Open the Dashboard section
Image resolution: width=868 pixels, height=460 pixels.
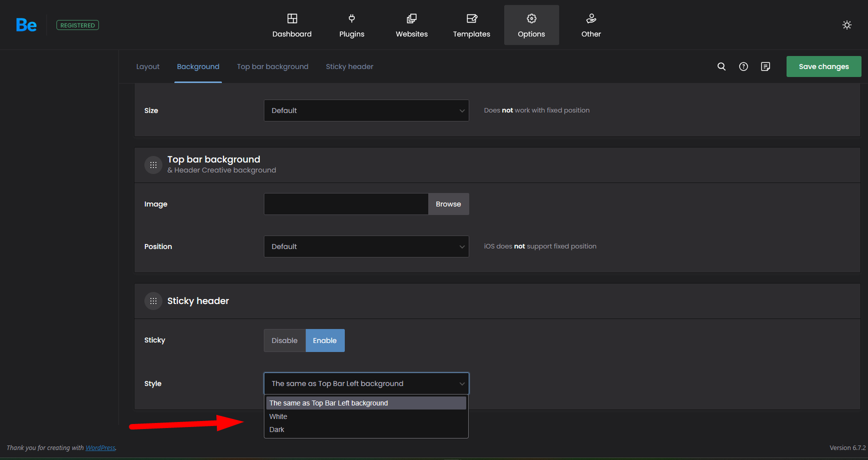coord(292,25)
